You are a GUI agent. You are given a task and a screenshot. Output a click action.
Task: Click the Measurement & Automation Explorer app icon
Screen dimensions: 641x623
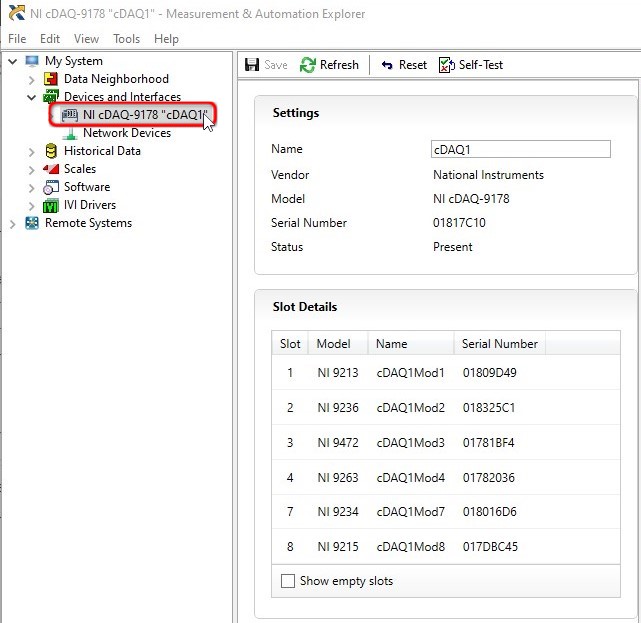click(16, 13)
